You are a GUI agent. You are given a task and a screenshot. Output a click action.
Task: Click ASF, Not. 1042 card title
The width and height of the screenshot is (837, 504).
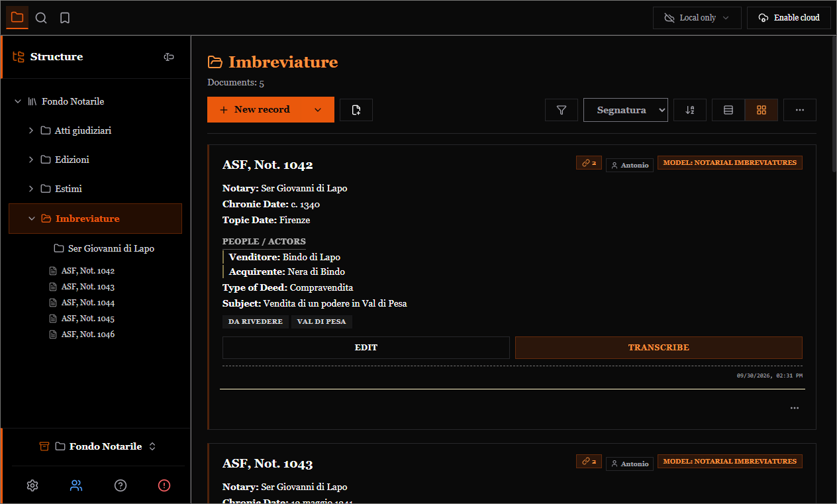[268, 165]
